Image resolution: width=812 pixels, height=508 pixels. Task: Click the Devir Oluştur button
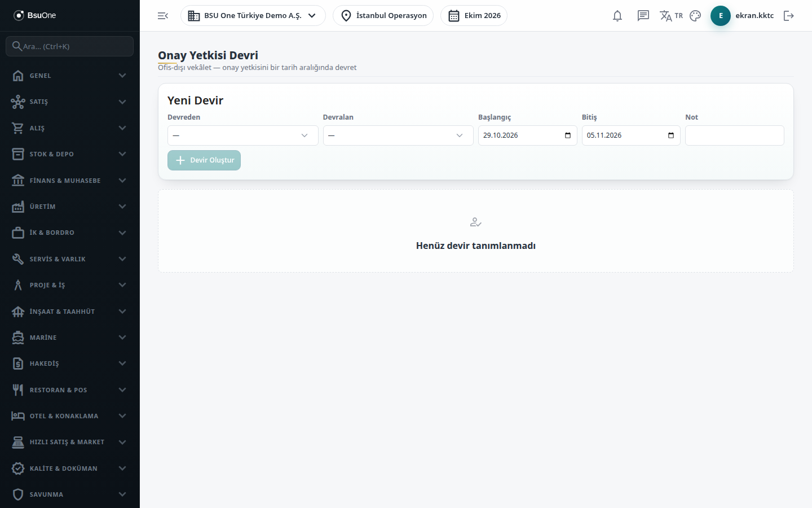[204, 160]
